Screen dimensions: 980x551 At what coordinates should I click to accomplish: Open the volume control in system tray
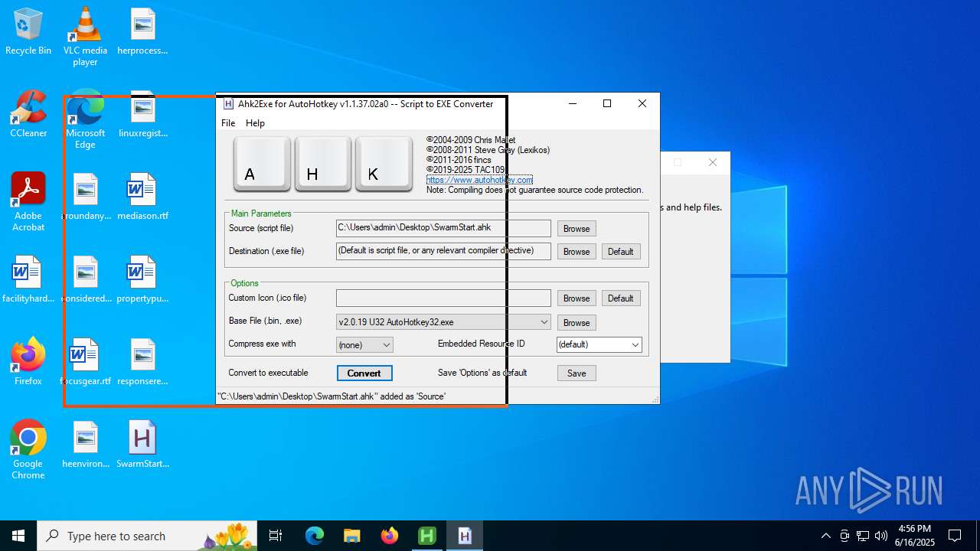[x=881, y=536]
